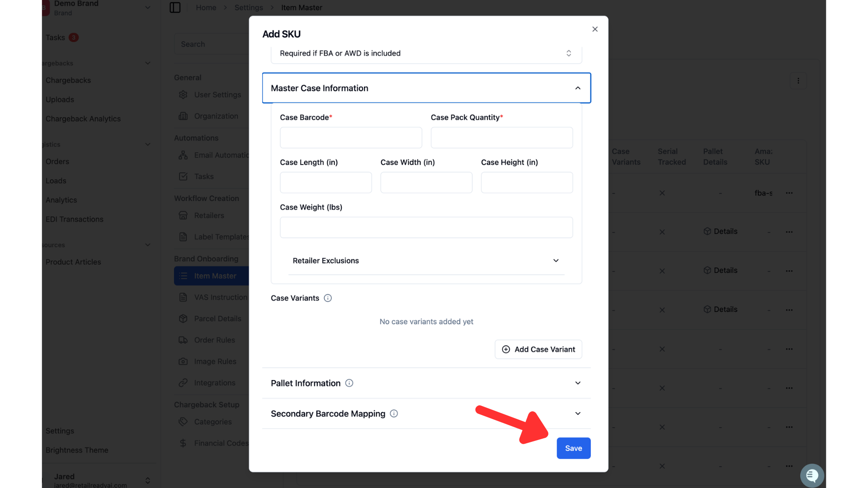
Task: Collapse the Logistics sidebar group
Action: point(147,145)
